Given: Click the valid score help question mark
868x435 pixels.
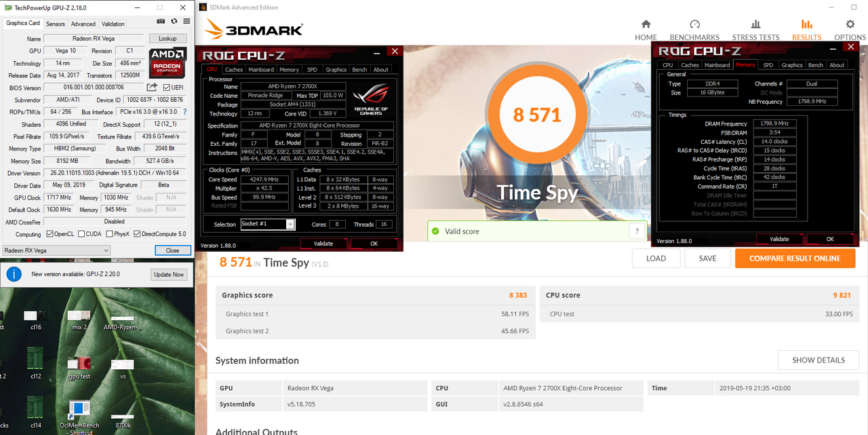Looking at the screenshot, I should coord(637,231).
